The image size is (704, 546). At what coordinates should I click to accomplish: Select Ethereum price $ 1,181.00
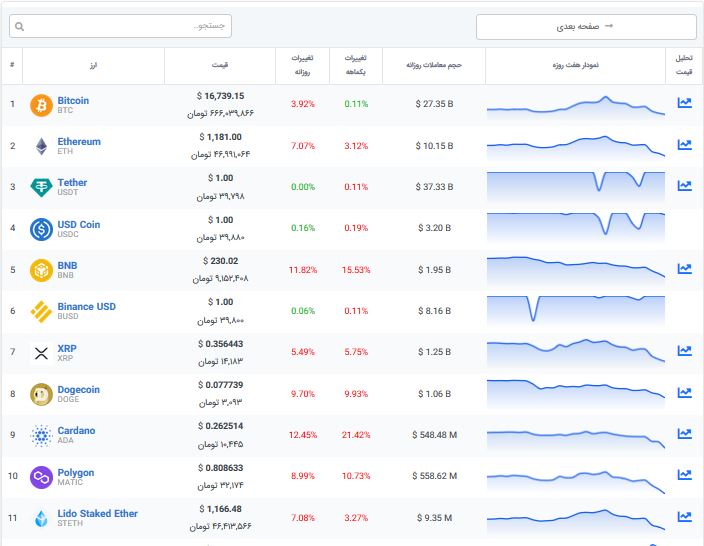click(220, 137)
